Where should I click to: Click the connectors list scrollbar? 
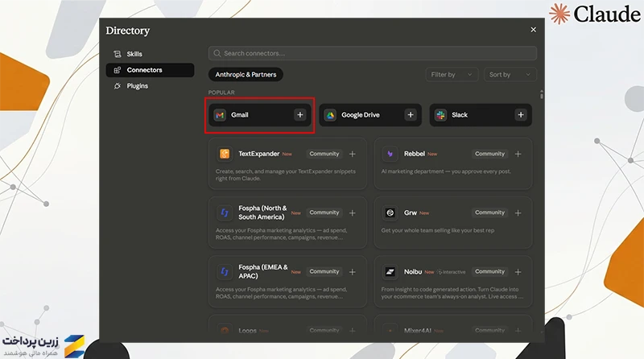[x=541, y=95]
